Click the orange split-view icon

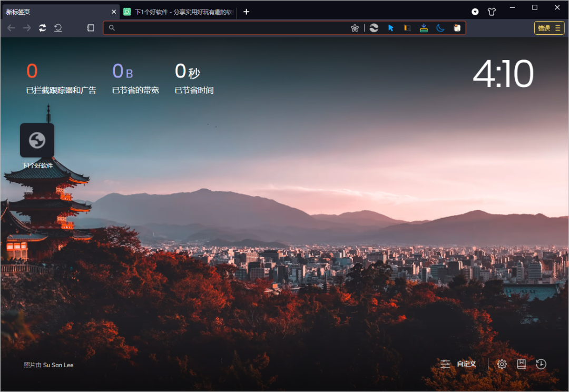click(407, 28)
